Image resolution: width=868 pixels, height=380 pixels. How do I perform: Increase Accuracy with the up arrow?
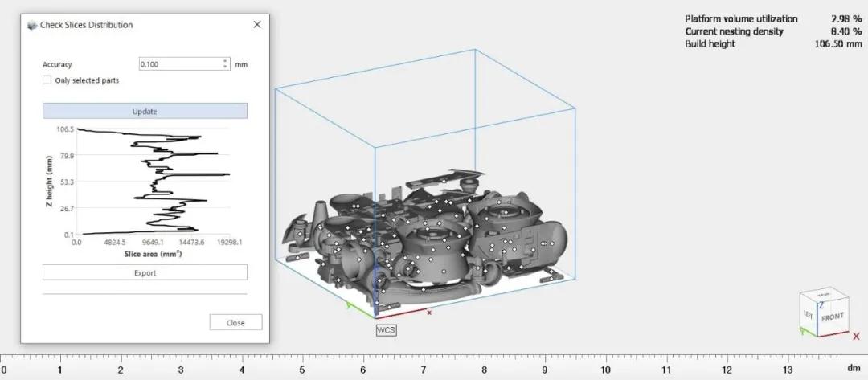tap(223, 61)
